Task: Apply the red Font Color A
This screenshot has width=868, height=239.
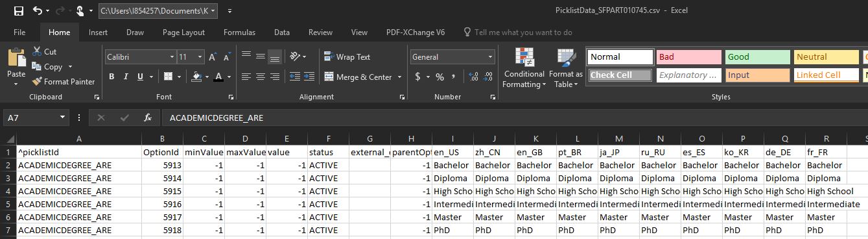Action: tap(218, 77)
